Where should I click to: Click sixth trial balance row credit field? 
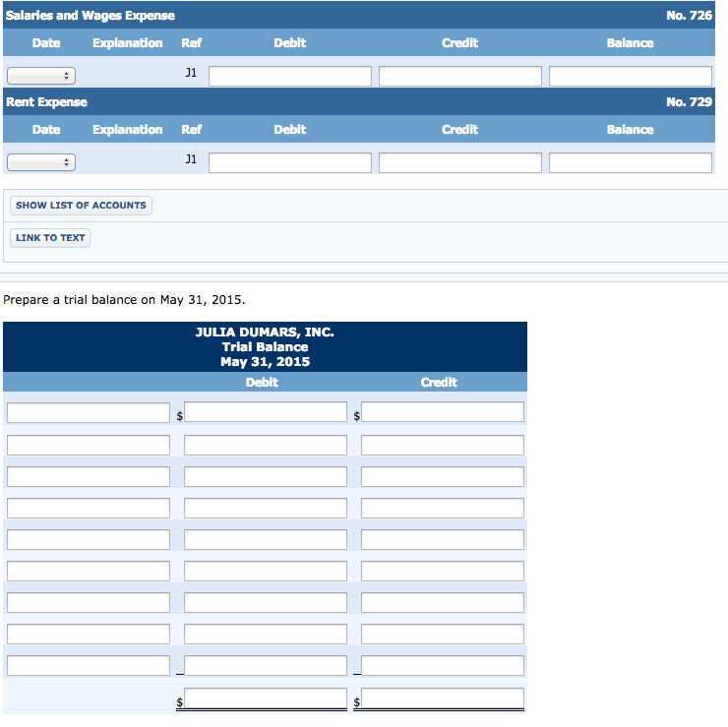click(x=443, y=571)
